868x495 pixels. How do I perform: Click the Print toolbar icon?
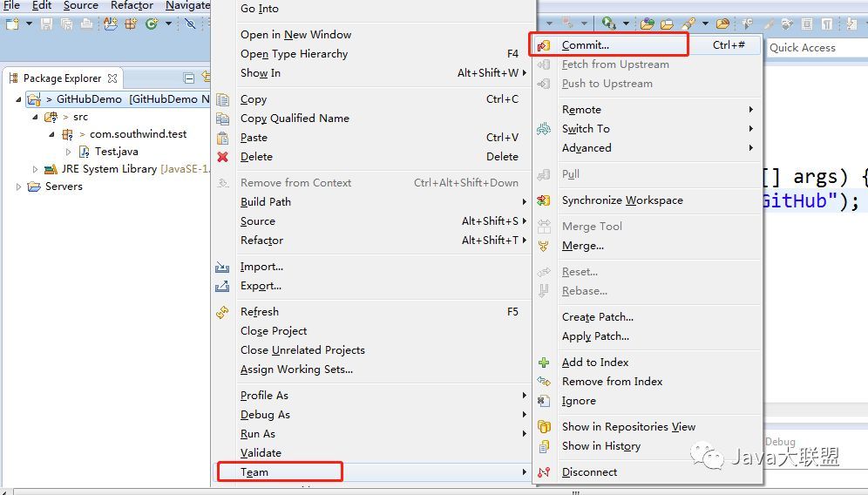86,24
